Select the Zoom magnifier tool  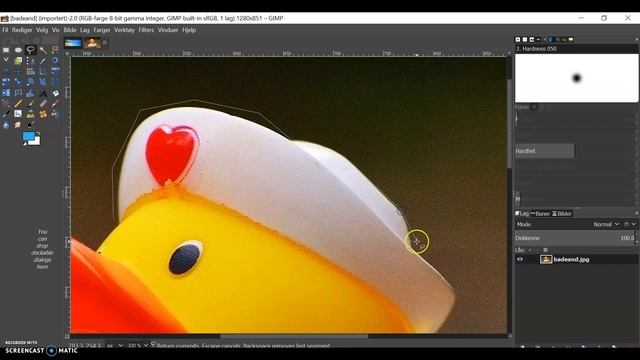click(55, 61)
